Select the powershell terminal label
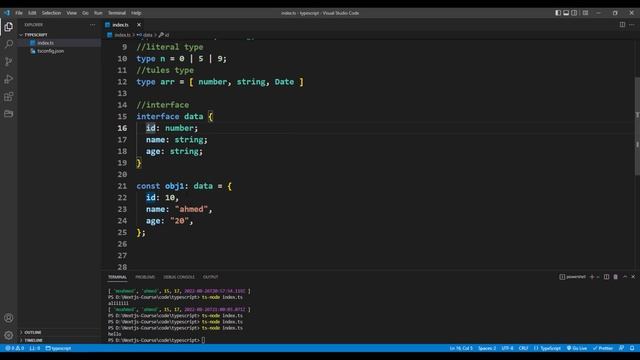The width and height of the screenshot is (640, 360). (x=572, y=277)
